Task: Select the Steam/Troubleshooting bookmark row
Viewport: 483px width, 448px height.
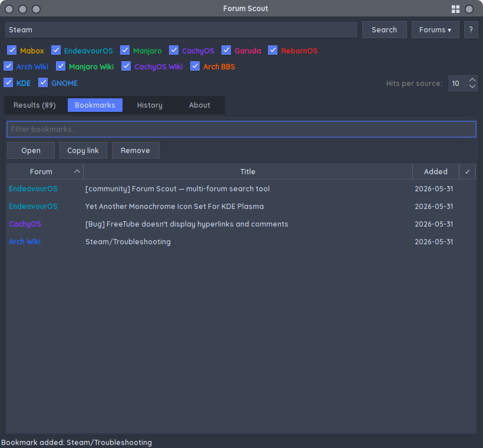Action: pos(241,242)
